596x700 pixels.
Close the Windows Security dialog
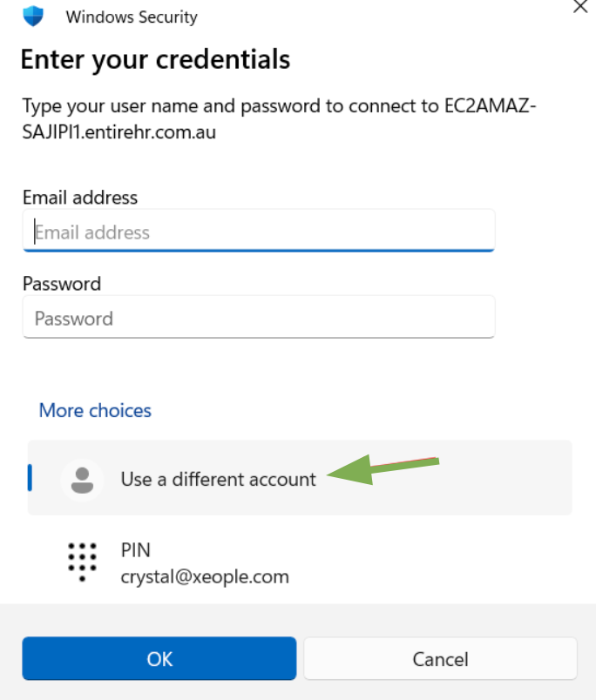579,5
